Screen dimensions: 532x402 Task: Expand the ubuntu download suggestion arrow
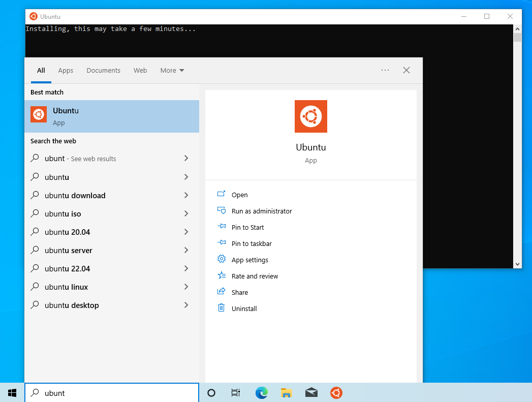(x=186, y=195)
